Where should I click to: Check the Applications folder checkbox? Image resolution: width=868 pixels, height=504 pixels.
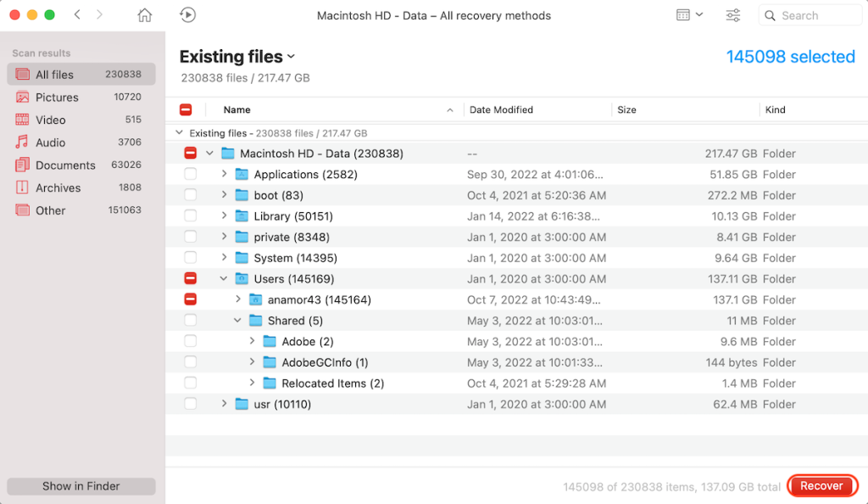point(191,174)
